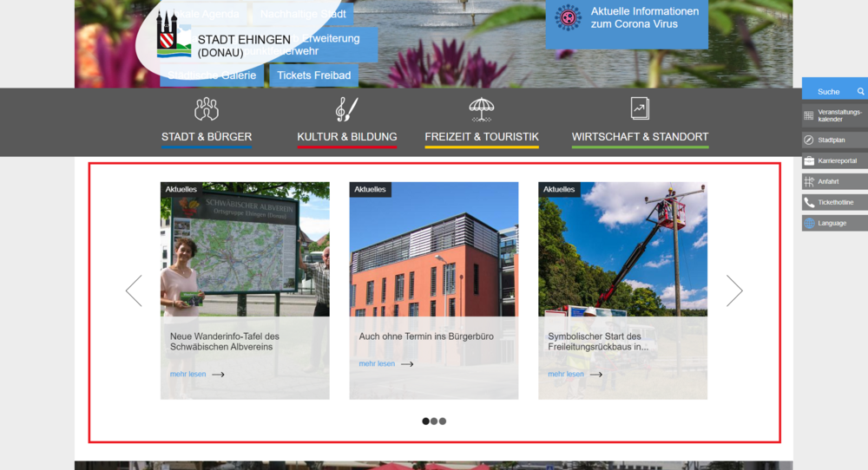Click headline Auch ohne Termin ins Bürgerbüro

425,336
